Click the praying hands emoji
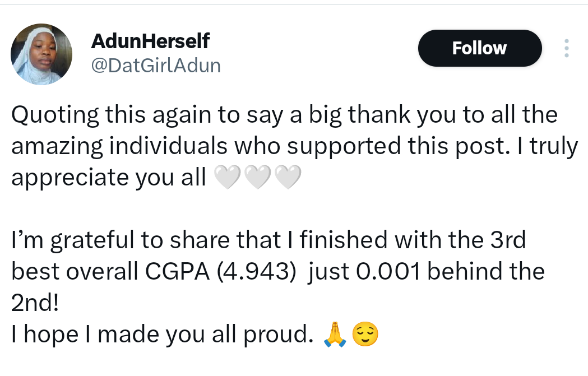The image size is (588, 376). (x=336, y=335)
